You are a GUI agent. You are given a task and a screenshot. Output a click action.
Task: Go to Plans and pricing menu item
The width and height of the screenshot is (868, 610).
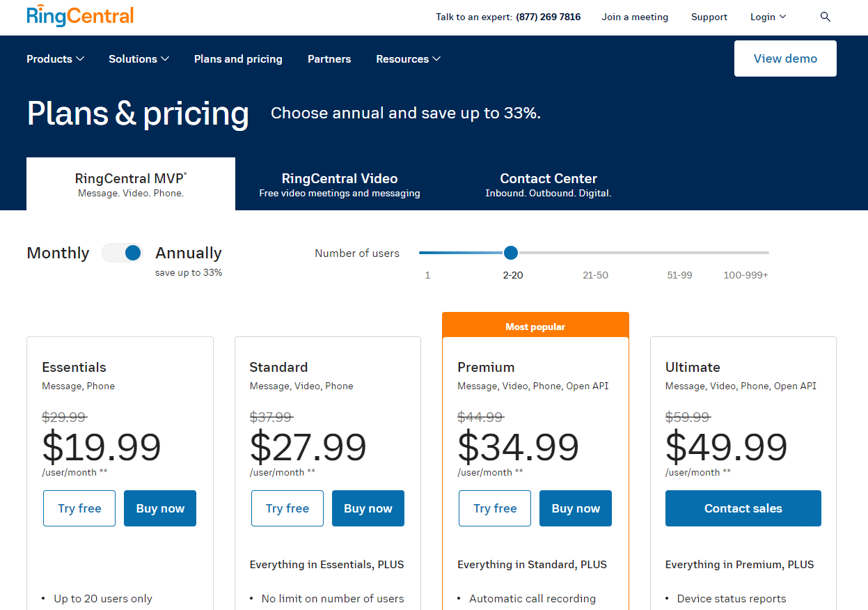[x=238, y=59]
